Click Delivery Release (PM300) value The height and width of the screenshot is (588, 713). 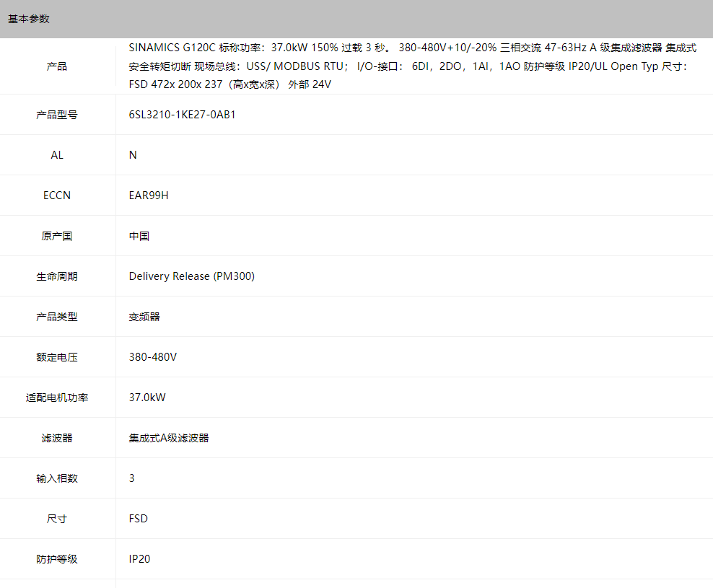pyautogui.click(x=192, y=276)
